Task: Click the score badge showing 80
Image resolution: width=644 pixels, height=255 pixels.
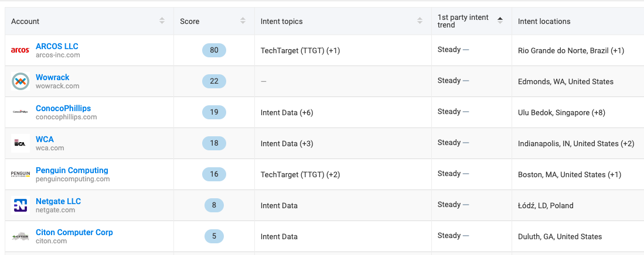Action: click(214, 50)
